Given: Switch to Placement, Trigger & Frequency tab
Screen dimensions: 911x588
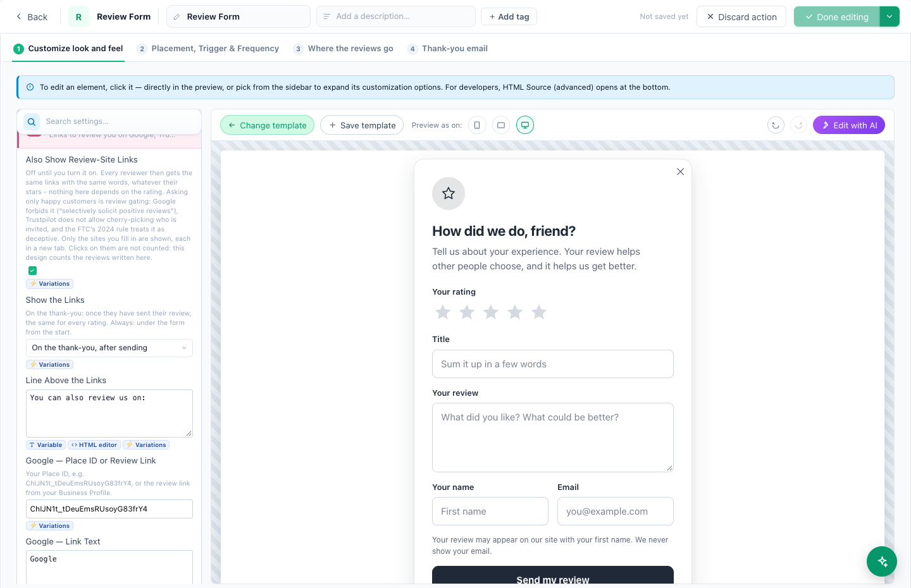Looking at the screenshot, I should pos(208,49).
